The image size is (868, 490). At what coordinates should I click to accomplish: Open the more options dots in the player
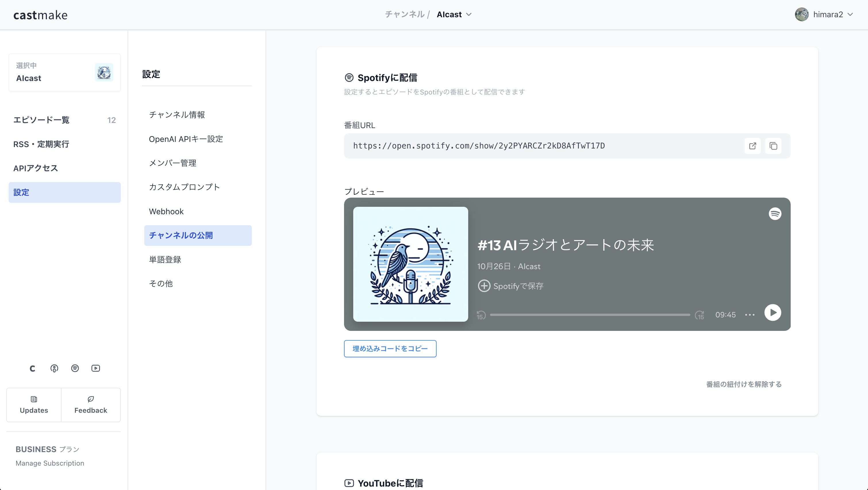pos(750,315)
